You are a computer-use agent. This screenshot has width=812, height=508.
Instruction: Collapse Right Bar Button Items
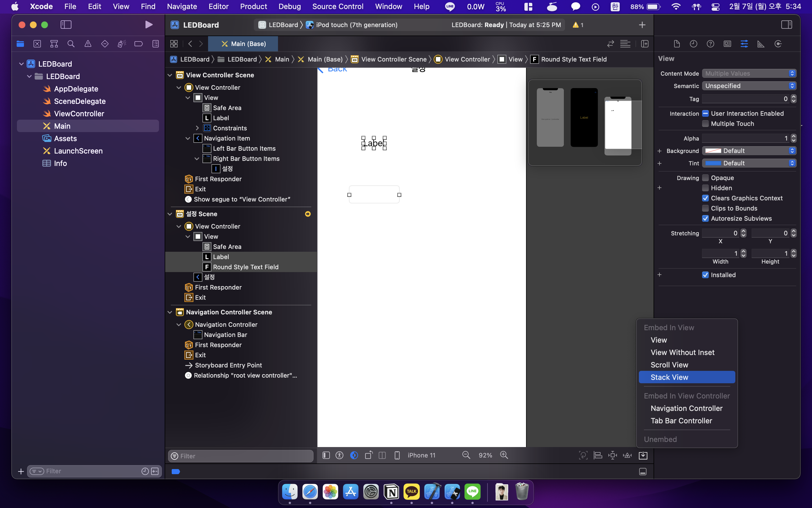pos(197,159)
